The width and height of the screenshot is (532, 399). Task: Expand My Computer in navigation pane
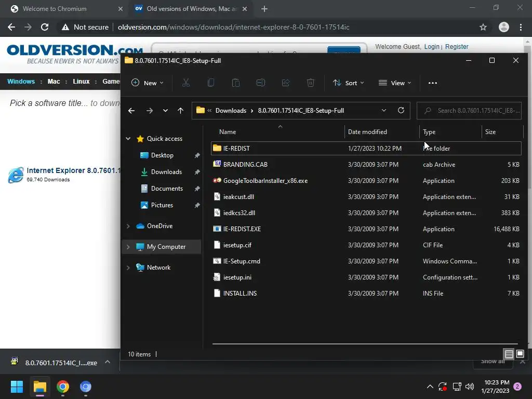(x=128, y=247)
